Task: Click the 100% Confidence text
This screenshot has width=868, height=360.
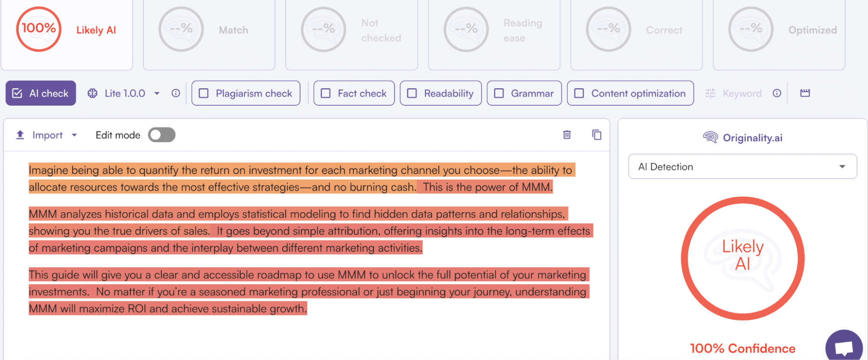Action: pos(743,349)
